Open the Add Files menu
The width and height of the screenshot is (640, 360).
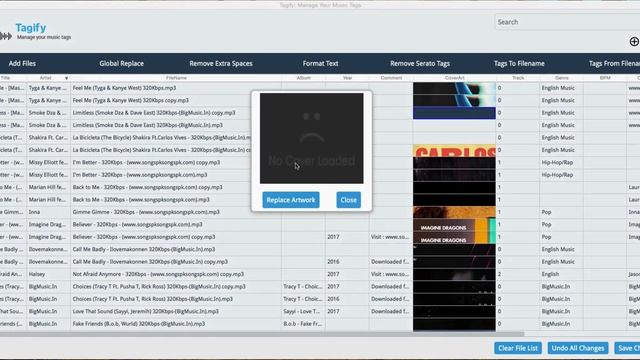coord(22,63)
